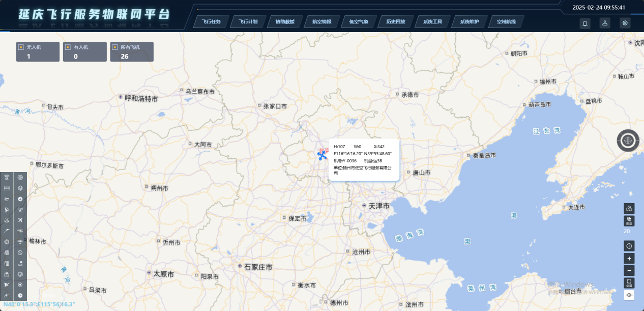The image size is (644, 311).
Task: Toggle the 无人机 checkbox filter
Action: point(21,47)
